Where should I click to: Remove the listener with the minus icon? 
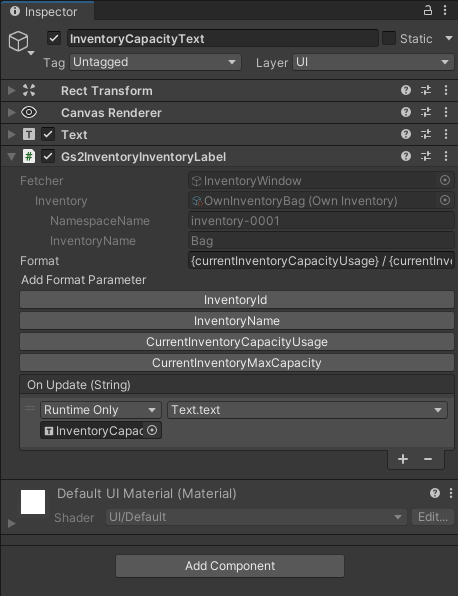(x=428, y=459)
